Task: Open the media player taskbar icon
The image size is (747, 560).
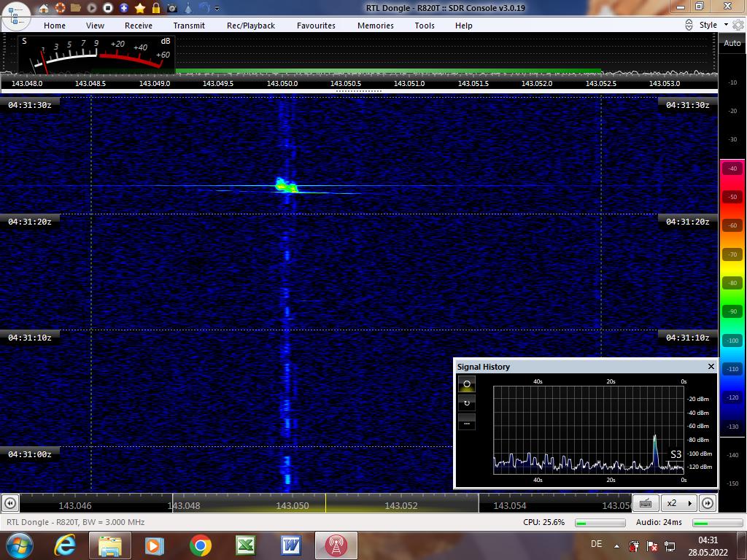Action: [x=155, y=545]
